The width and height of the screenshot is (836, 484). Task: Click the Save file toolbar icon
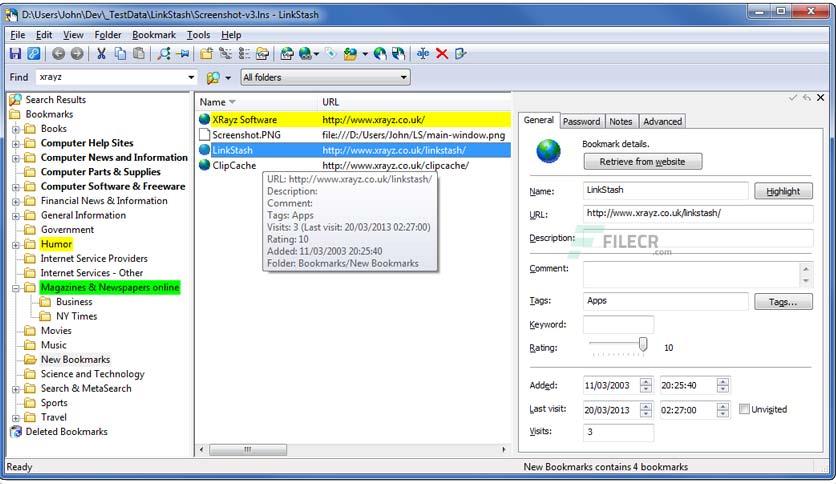pos(15,53)
